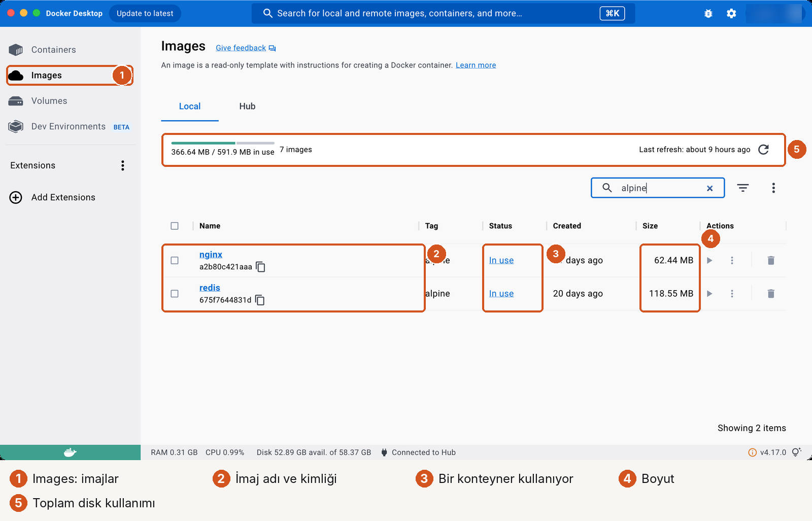Image resolution: width=812 pixels, height=521 pixels.
Task: Open Dev Environments in sidebar
Action: tap(69, 126)
